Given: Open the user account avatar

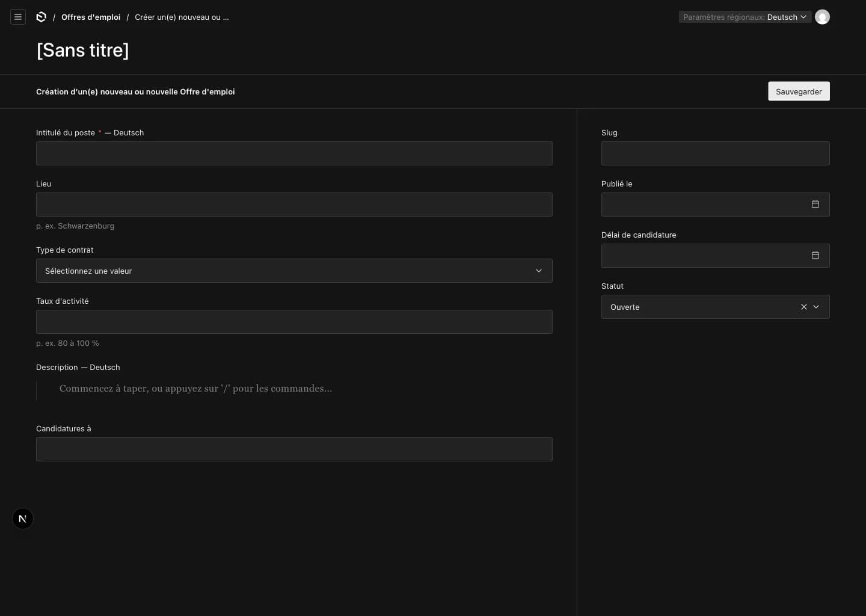Looking at the screenshot, I should pyautogui.click(x=822, y=17).
